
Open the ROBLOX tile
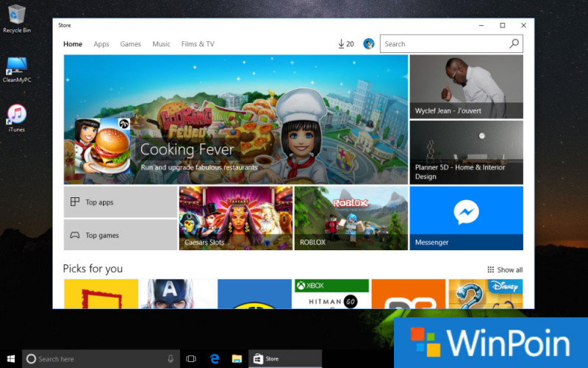point(351,218)
